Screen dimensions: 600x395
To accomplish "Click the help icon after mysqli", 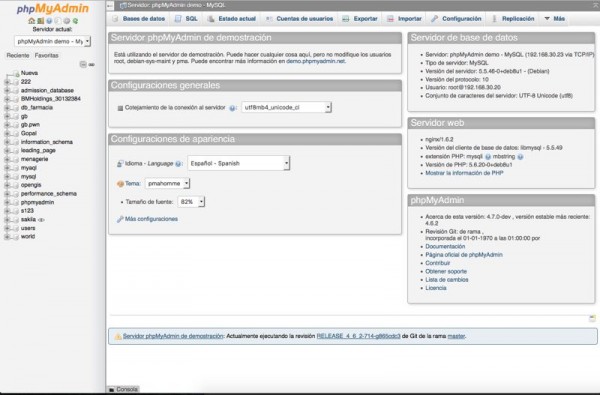I will click(488, 157).
